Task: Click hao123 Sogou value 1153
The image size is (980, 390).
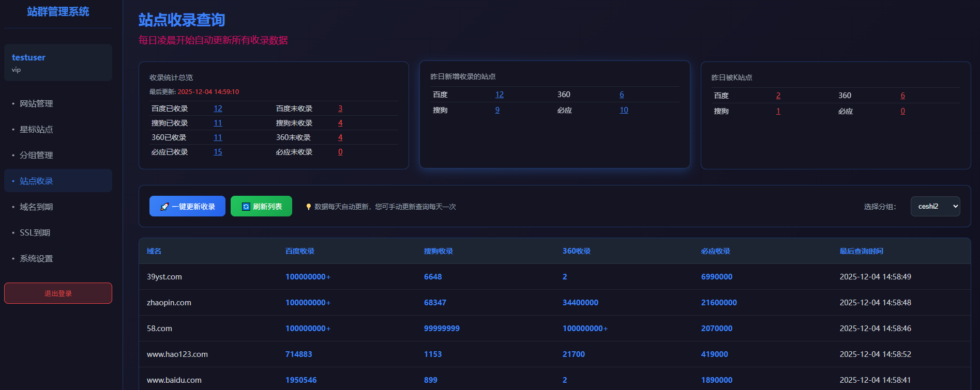Action: (x=433, y=354)
